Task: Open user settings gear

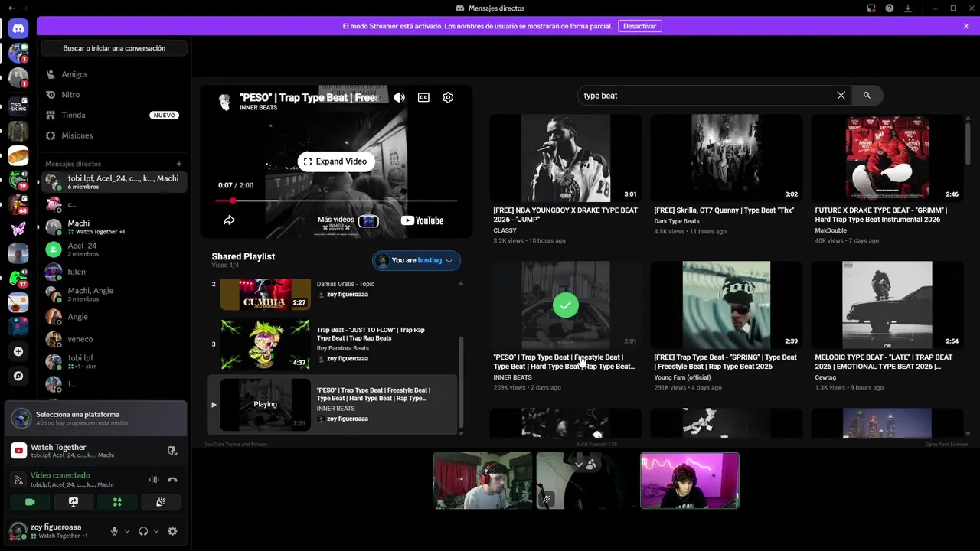Action: point(172,531)
